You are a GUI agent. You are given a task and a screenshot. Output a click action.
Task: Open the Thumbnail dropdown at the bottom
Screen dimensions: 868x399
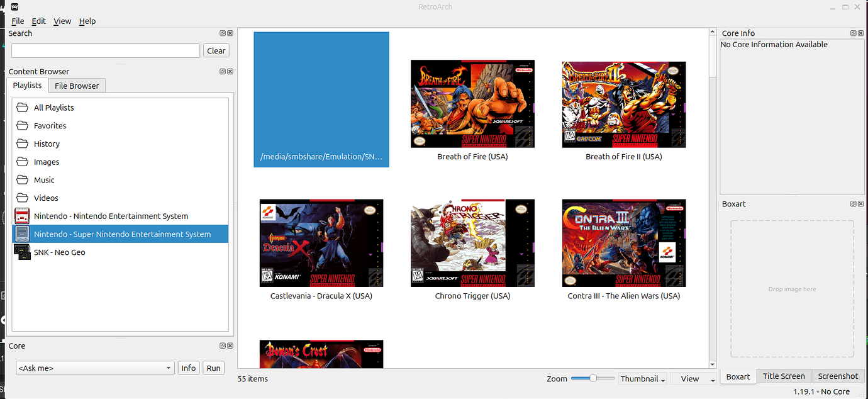642,378
